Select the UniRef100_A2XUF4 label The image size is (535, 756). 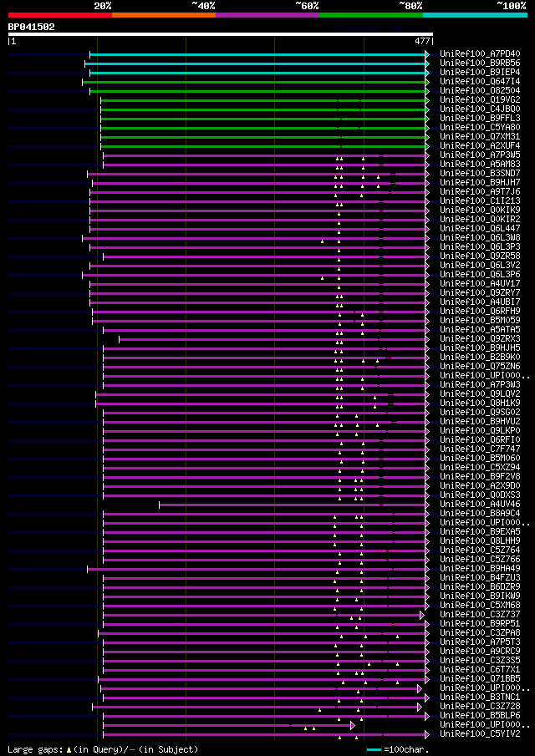[480, 145]
